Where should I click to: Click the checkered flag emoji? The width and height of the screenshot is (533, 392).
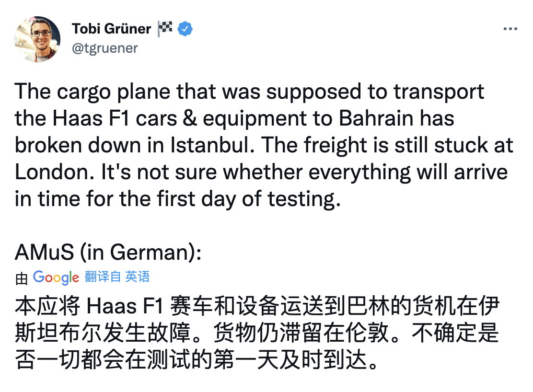point(164,29)
